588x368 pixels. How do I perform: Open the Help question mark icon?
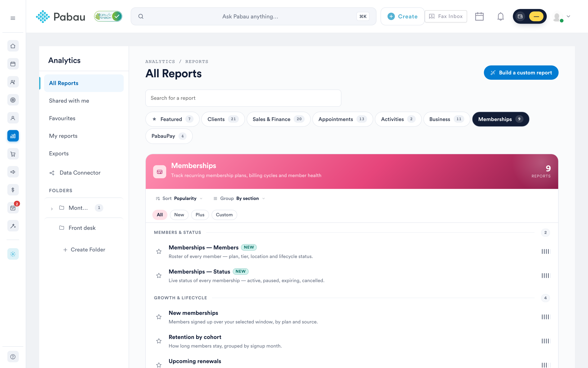tap(13, 357)
